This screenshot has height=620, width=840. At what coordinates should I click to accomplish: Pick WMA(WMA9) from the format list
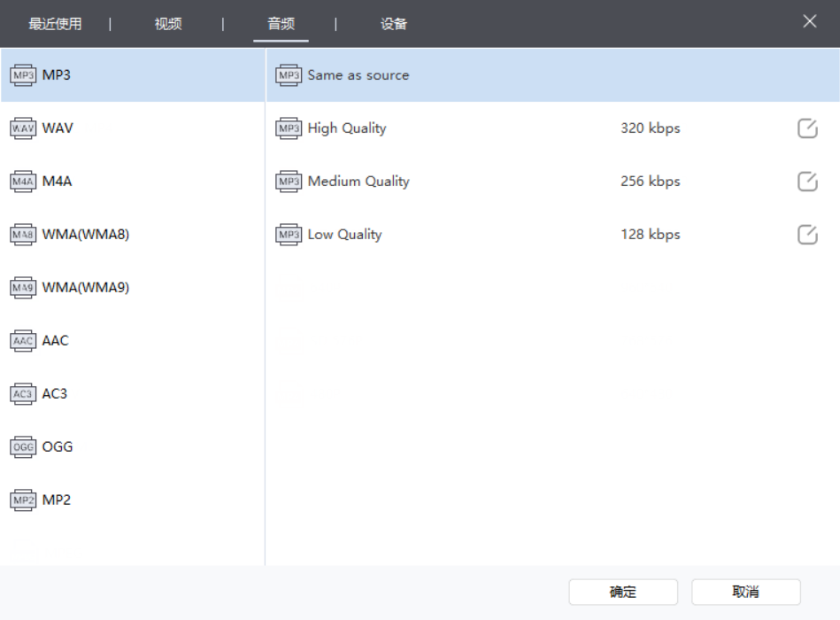tap(86, 288)
